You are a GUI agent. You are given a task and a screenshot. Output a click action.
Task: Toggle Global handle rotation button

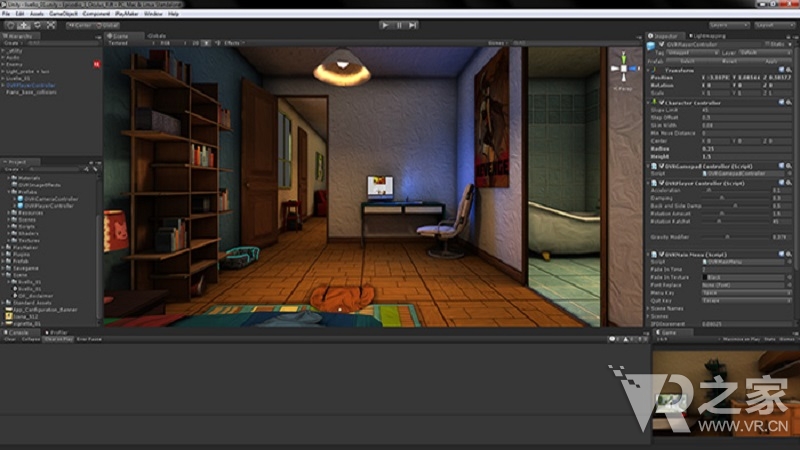click(107, 25)
